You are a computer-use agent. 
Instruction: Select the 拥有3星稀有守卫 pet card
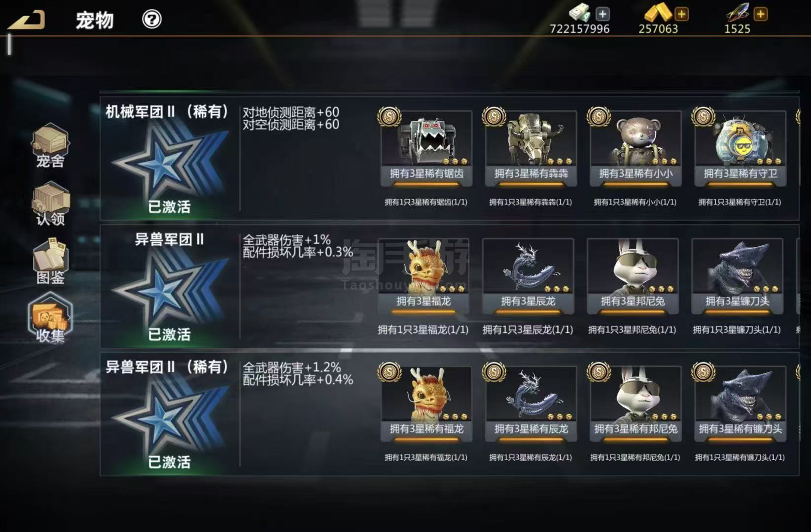point(740,148)
